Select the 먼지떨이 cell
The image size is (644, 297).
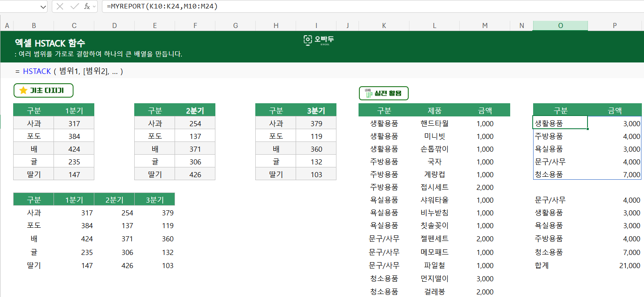[435, 279]
